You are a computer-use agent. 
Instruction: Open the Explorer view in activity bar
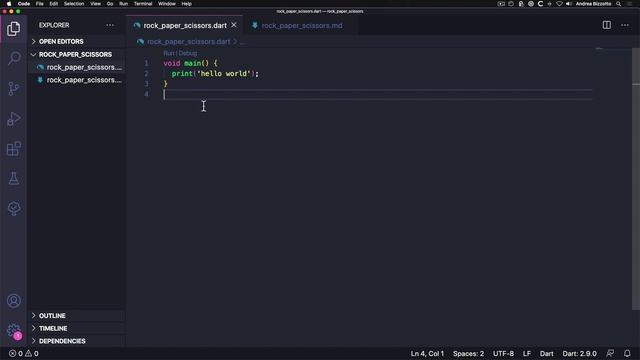tap(13, 29)
